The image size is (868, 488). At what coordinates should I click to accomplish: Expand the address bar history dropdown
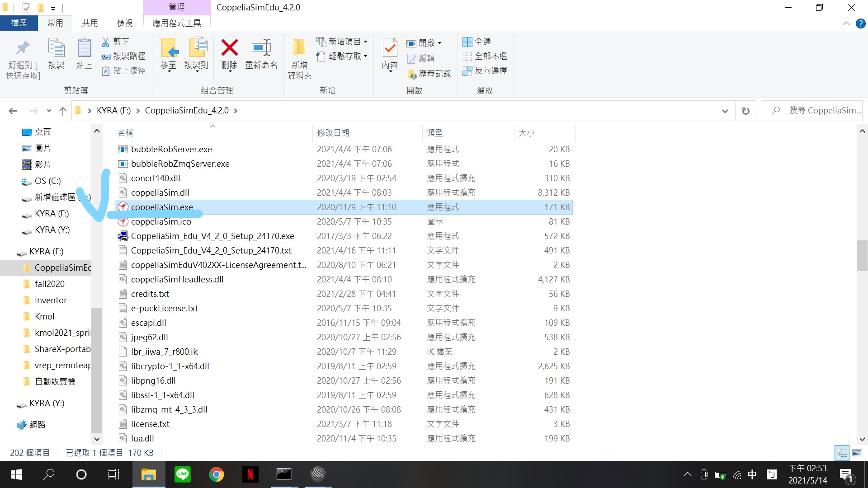[725, 111]
